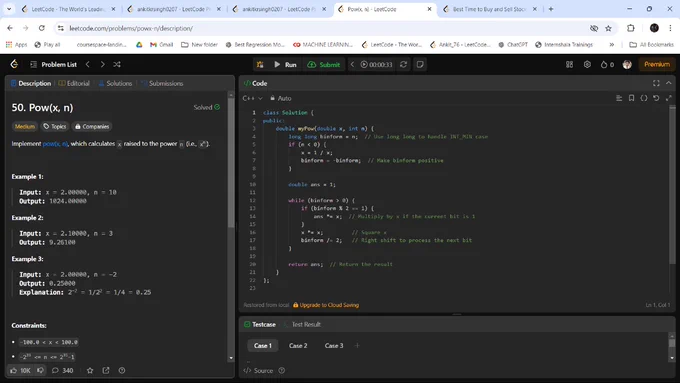Open the feedback help icon

coord(122,370)
